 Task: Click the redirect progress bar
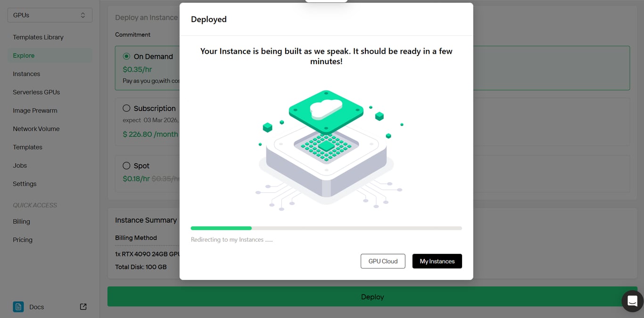pyautogui.click(x=326, y=228)
